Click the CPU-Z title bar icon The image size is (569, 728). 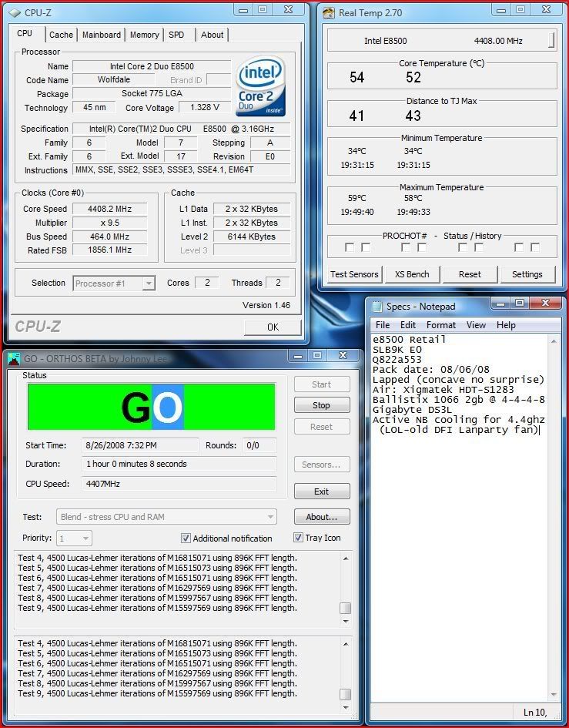click(15, 12)
